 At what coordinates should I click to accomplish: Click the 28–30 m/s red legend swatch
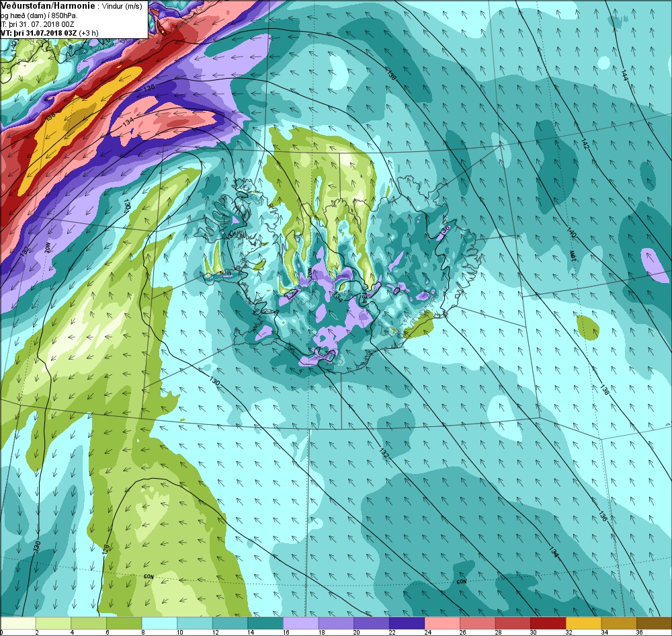513,623
